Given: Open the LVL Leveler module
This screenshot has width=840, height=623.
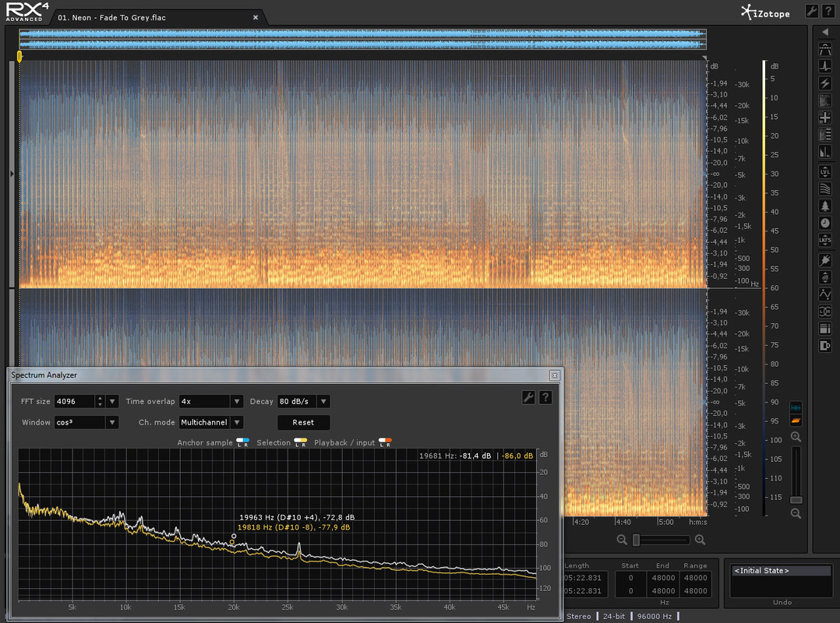Looking at the screenshot, I should [825, 172].
